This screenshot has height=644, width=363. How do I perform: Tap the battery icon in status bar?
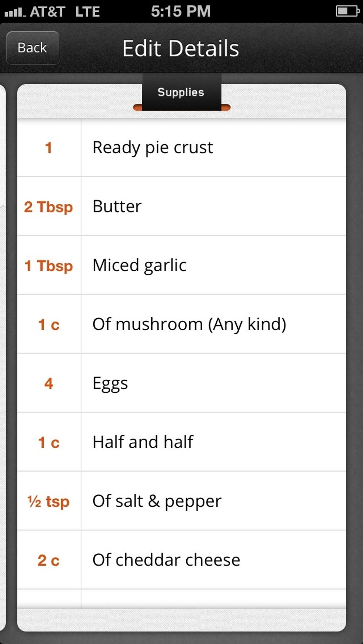[347, 11]
